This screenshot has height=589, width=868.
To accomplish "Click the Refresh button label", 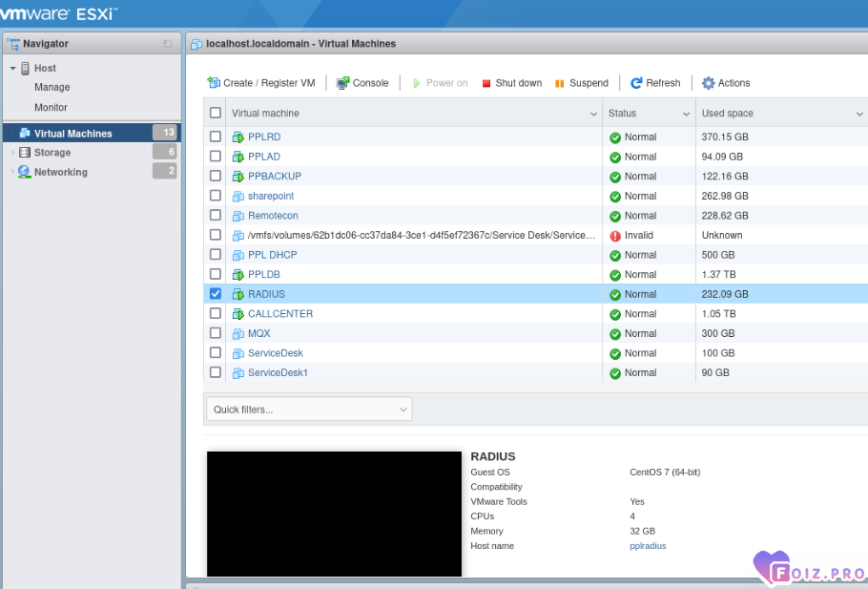I will click(663, 83).
